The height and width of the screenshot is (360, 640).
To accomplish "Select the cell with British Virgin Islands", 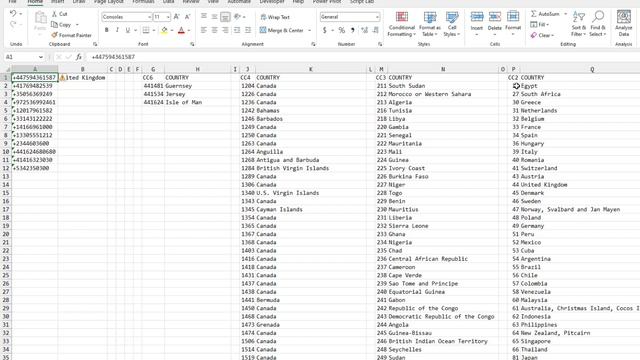I will click(x=311, y=168).
